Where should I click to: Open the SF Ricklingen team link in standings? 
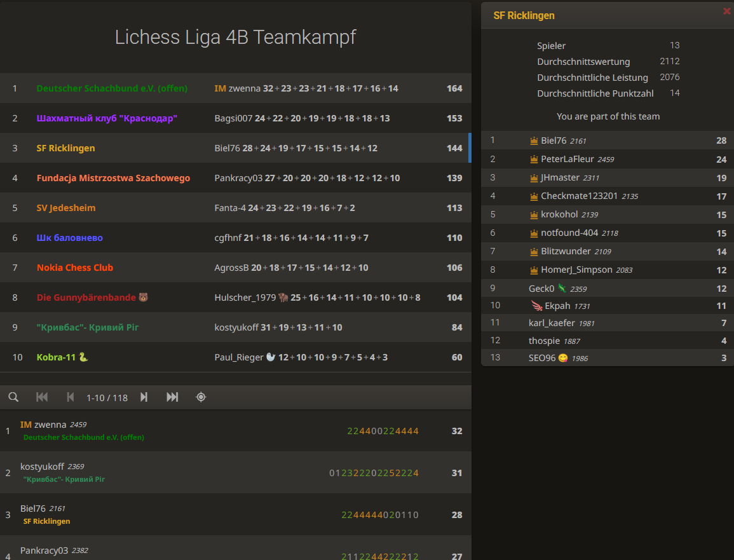(x=66, y=148)
